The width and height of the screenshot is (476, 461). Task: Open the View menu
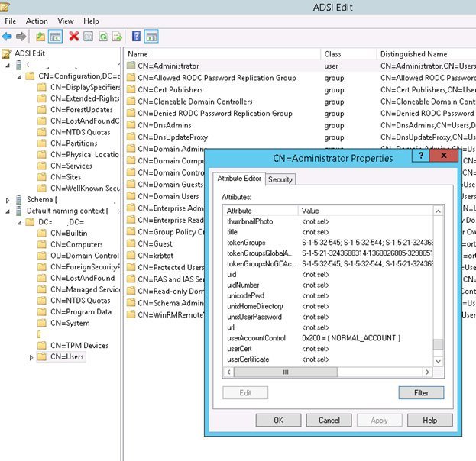pos(66,21)
